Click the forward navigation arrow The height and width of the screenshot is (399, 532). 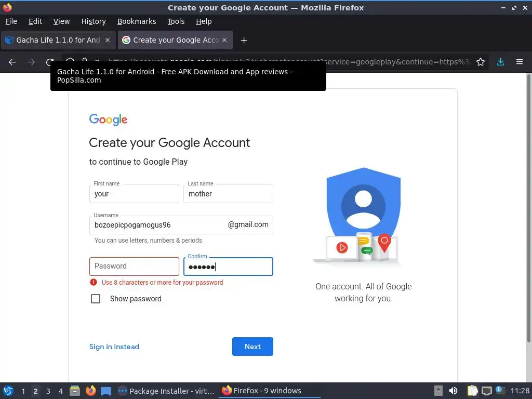click(x=31, y=62)
